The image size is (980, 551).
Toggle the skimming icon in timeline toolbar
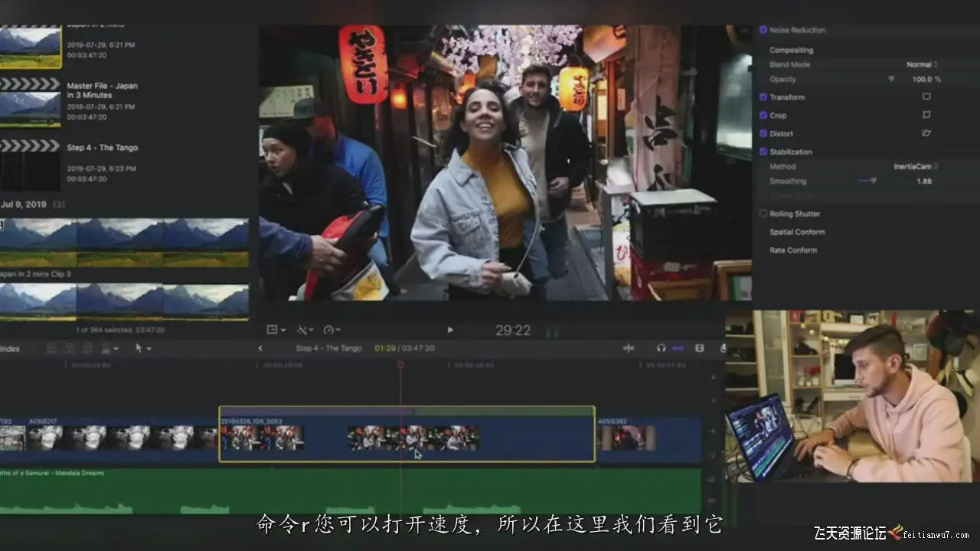[629, 348]
